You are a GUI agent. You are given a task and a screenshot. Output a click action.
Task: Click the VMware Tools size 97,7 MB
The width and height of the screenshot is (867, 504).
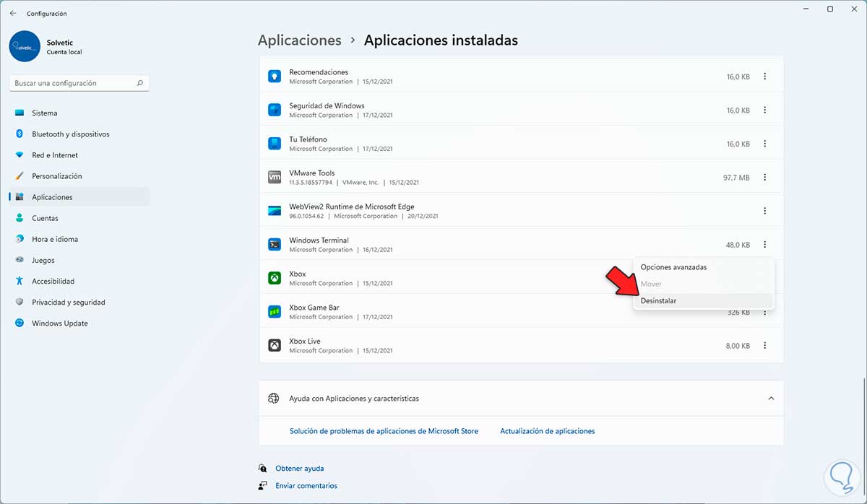pos(738,178)
